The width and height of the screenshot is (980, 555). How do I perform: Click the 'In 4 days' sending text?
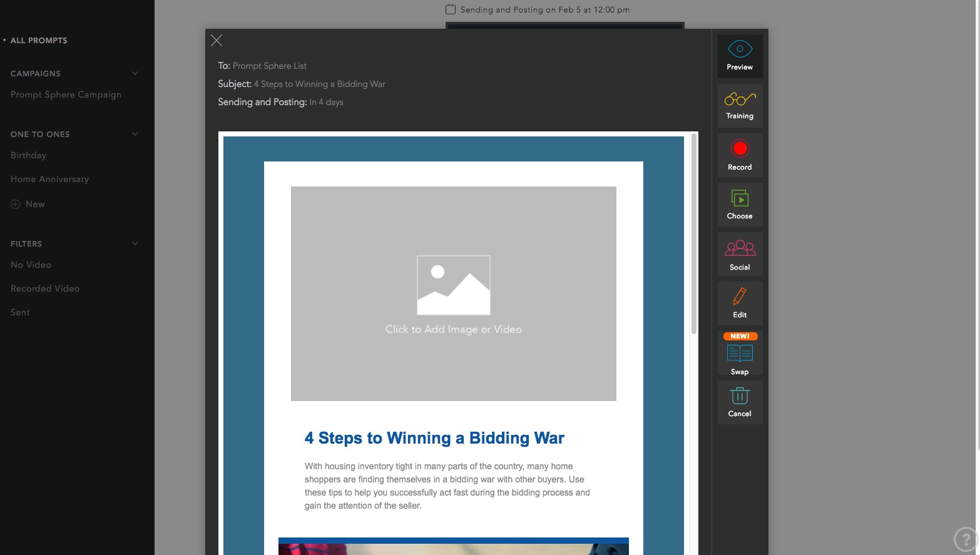326,102
